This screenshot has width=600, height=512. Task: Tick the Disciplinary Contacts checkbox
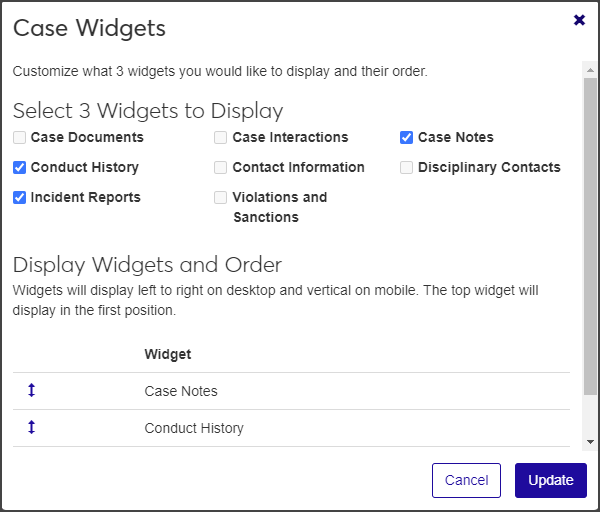click(x=406, y=168)
